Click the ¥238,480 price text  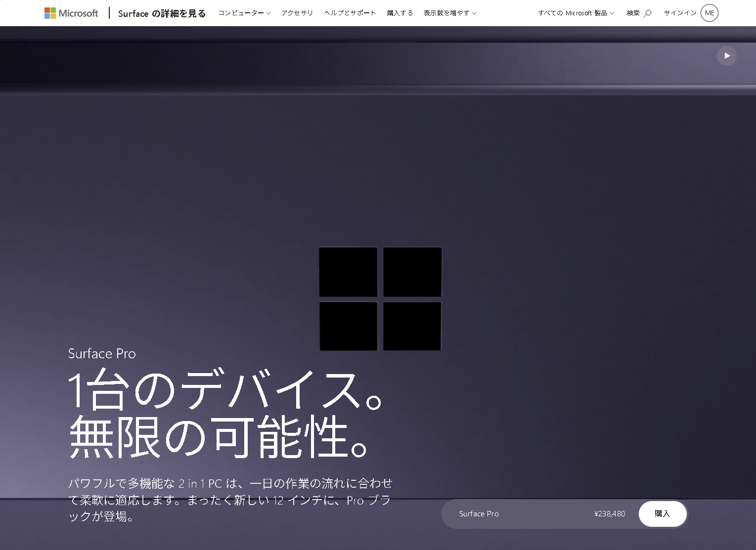[610, 514]
